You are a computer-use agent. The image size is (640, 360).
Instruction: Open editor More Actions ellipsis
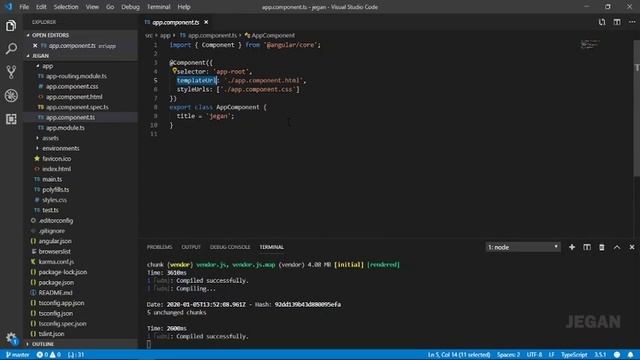[x=632, y=22]
